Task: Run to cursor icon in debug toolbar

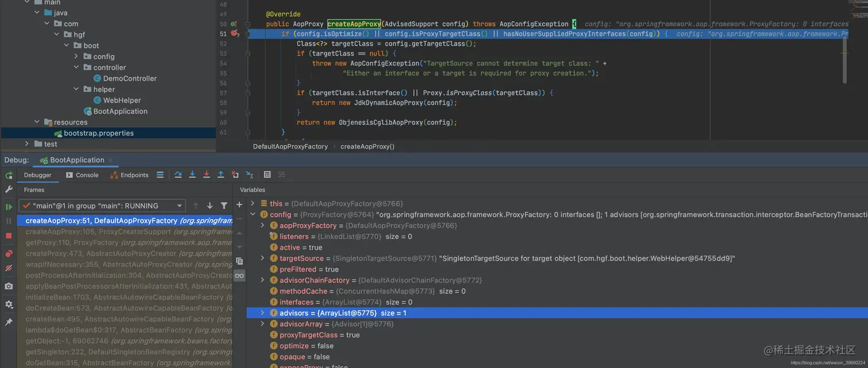Action: tap(250, 175)
